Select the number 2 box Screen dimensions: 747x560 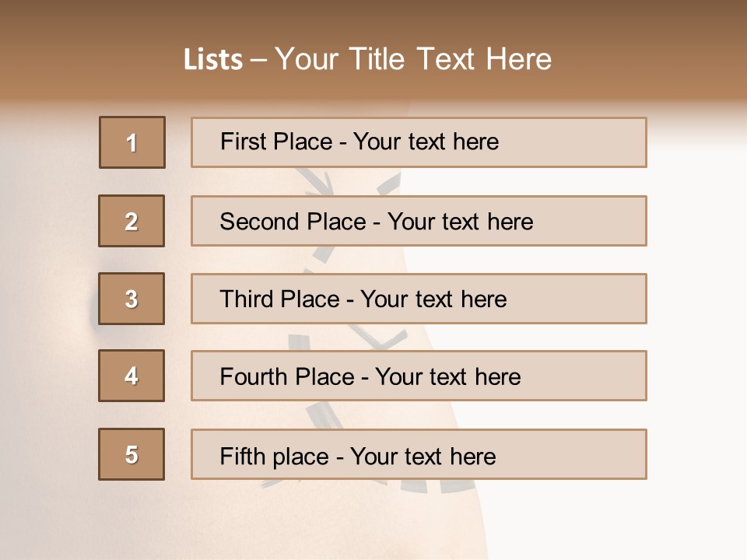[x=132, y=221]
